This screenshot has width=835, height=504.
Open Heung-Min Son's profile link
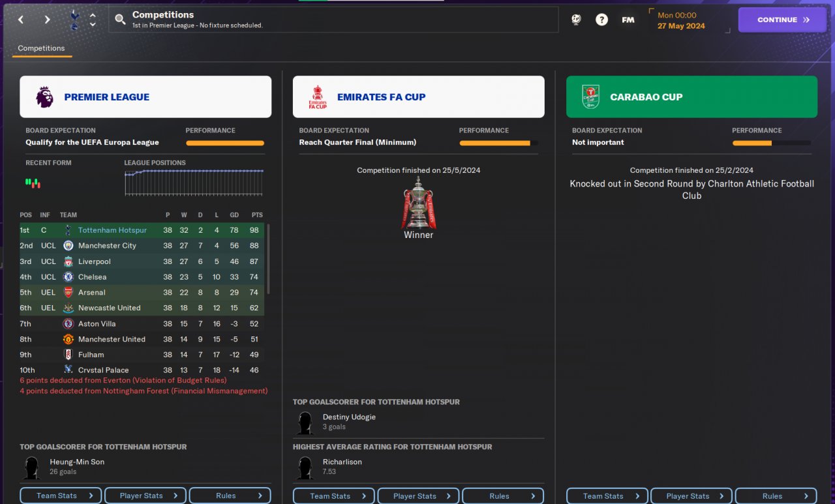tap(77, 462)
